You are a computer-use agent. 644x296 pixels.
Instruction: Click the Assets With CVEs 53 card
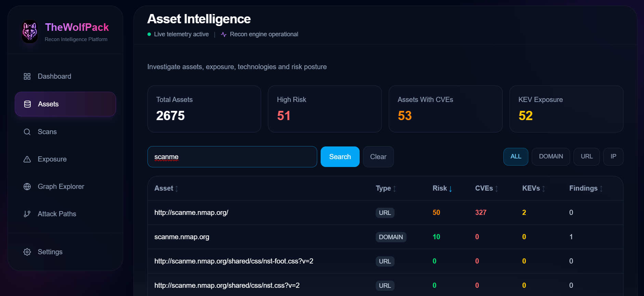(446, 109)
